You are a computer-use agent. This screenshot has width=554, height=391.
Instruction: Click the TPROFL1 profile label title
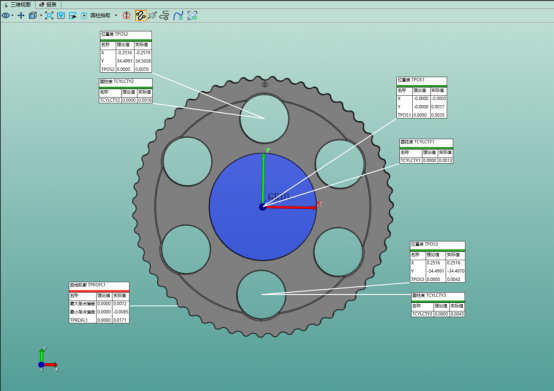click(99, 285)
